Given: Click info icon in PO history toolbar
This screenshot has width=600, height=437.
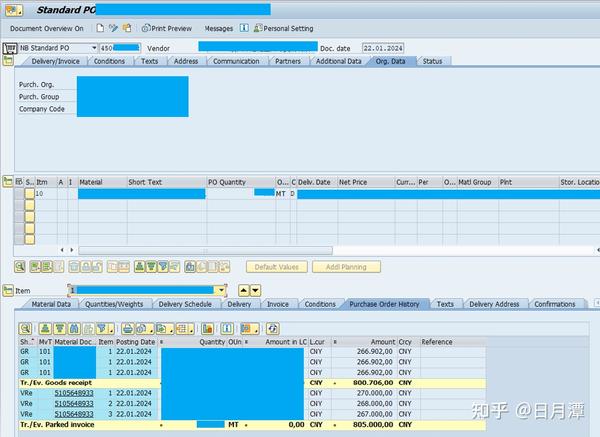Looking at the screenshot, I should coord(227,328).
